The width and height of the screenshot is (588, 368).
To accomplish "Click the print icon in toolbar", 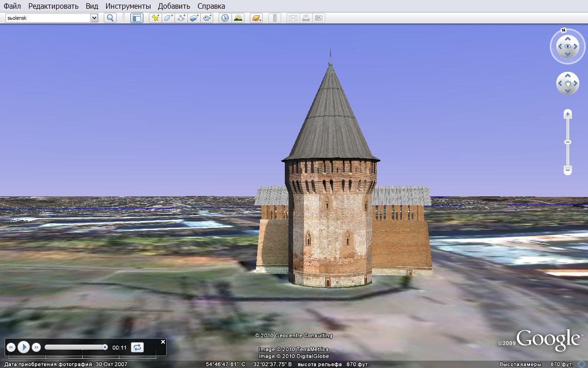I will 305,18.
